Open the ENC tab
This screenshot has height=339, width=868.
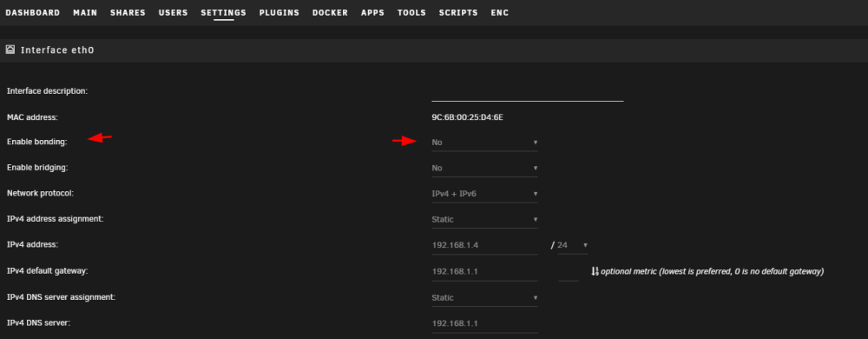pyautogui.click(x=500, y=13)
